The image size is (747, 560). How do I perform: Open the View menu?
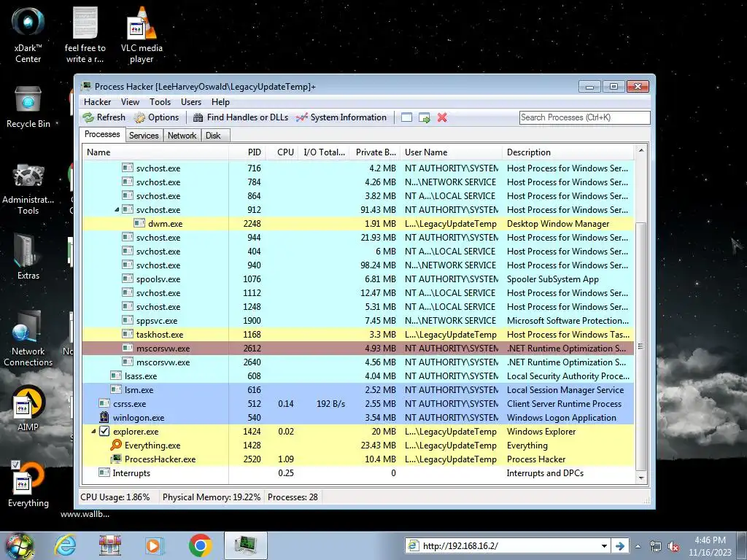click(x=130, y=102)
